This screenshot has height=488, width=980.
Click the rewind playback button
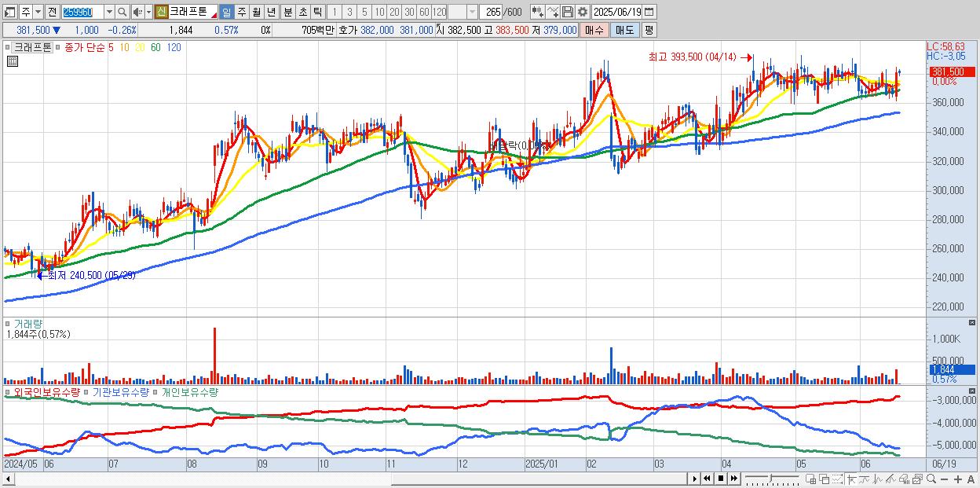[x=707, y=479]
